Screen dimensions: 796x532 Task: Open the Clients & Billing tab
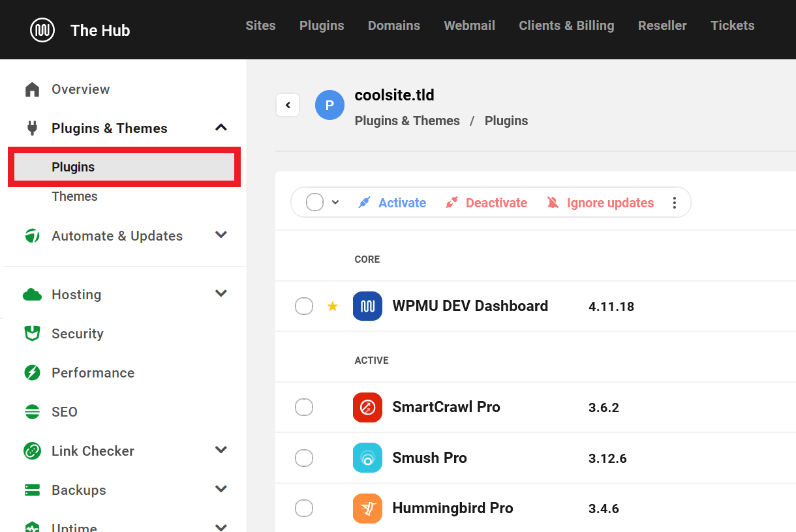point(566,25)
